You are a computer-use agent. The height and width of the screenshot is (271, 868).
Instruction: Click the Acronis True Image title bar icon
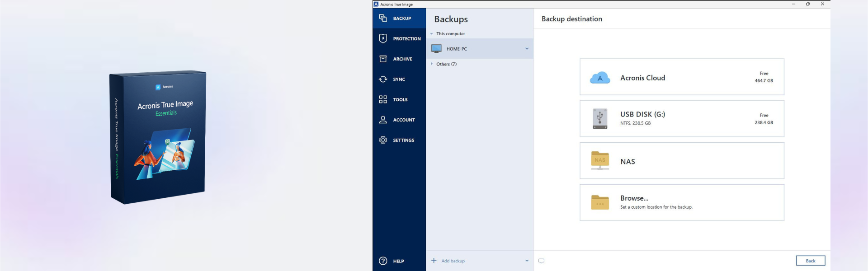click(x=376, y=4)
